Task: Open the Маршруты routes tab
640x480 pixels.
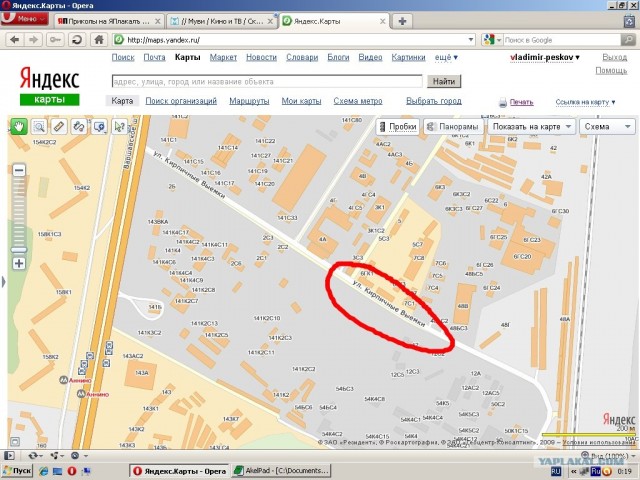Action: [x=249, y=101]
